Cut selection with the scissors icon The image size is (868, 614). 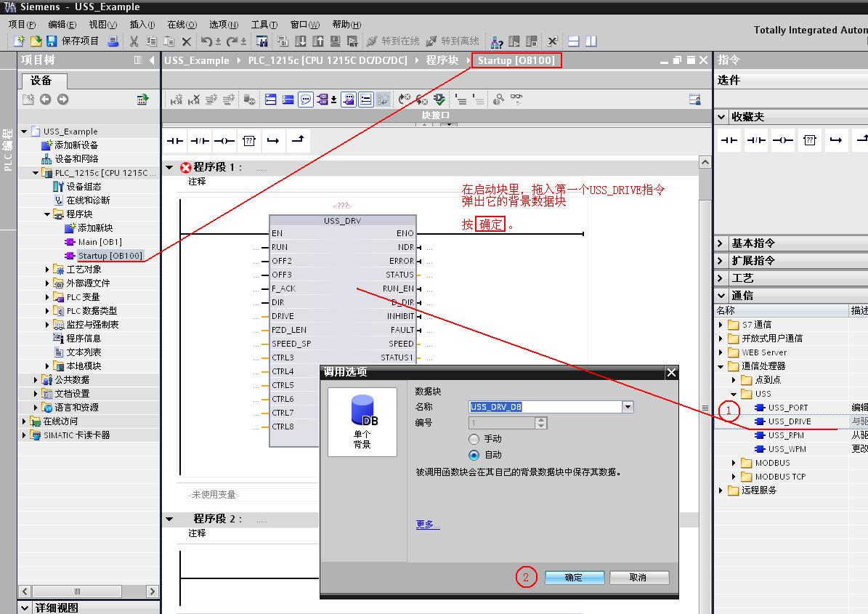[134, 41]
